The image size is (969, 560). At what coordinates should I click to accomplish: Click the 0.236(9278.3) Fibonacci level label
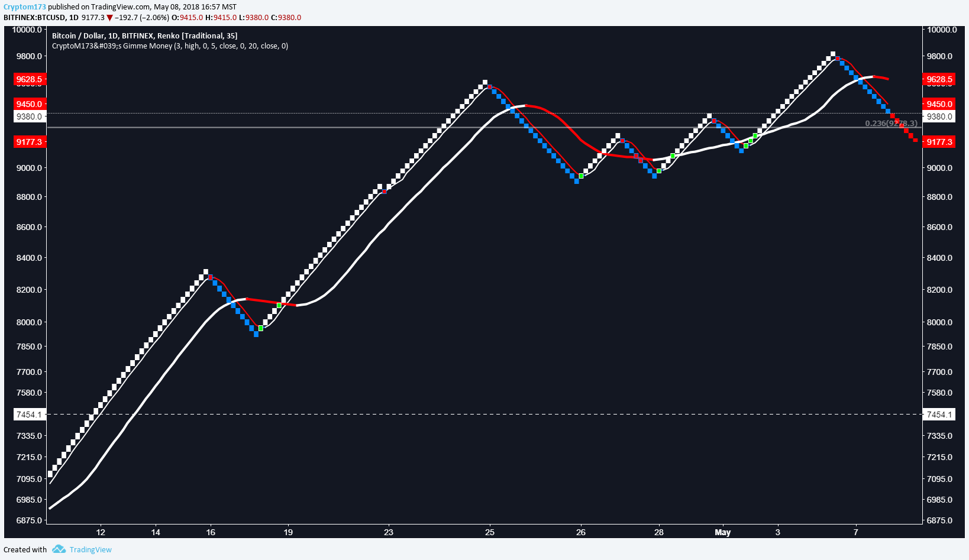point(892,123)
